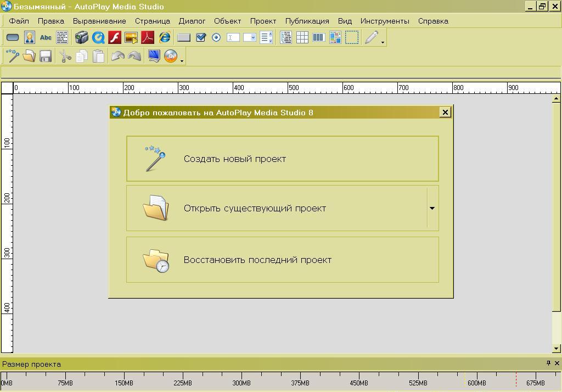Select the Button object tool
This screenshot has width=562, height=392.
pos(13,37)
